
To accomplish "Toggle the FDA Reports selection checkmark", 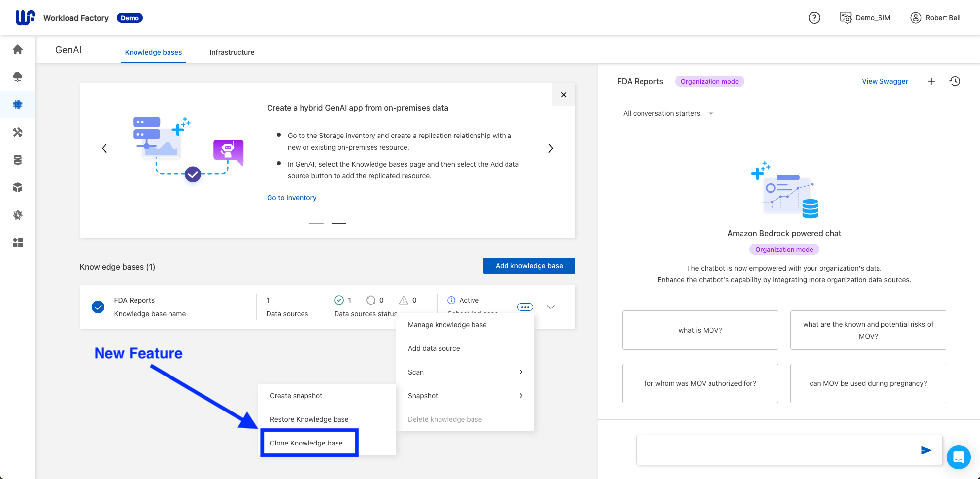I will point(98,307).
